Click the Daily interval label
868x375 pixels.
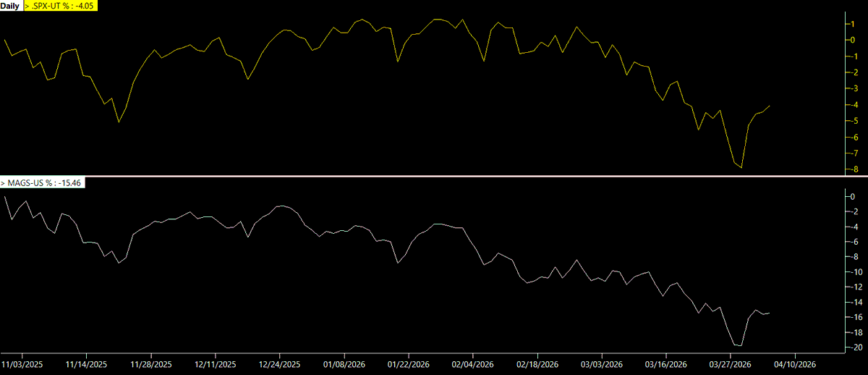(11, 5)
